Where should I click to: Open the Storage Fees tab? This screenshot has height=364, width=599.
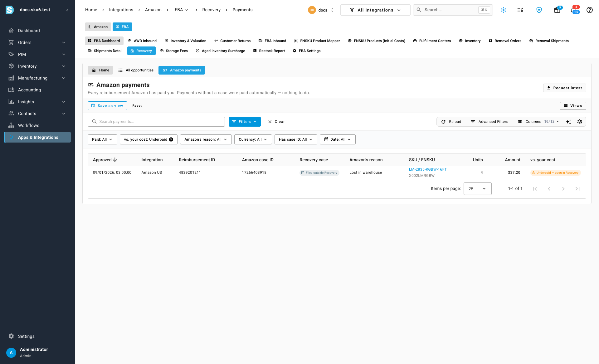tap(174, 51)
